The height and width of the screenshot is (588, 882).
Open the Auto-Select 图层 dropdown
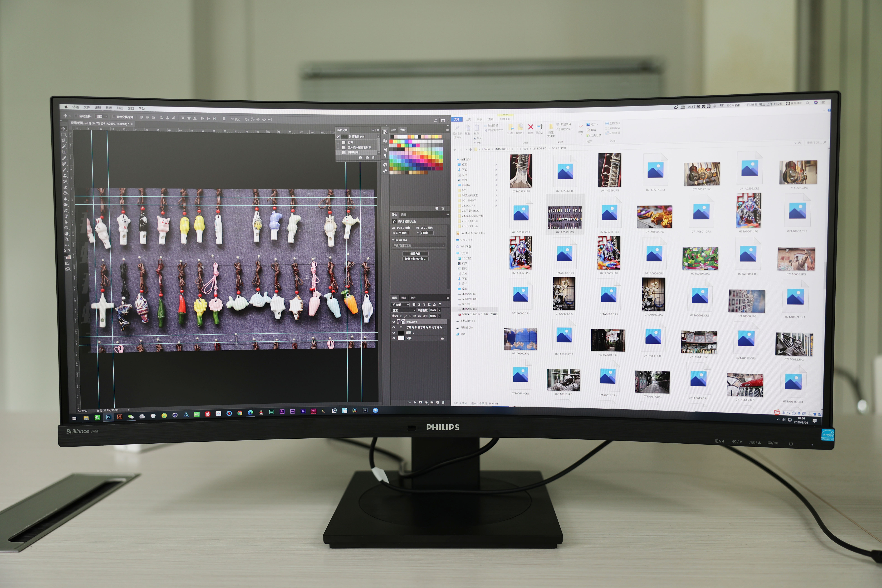(101, 116)
